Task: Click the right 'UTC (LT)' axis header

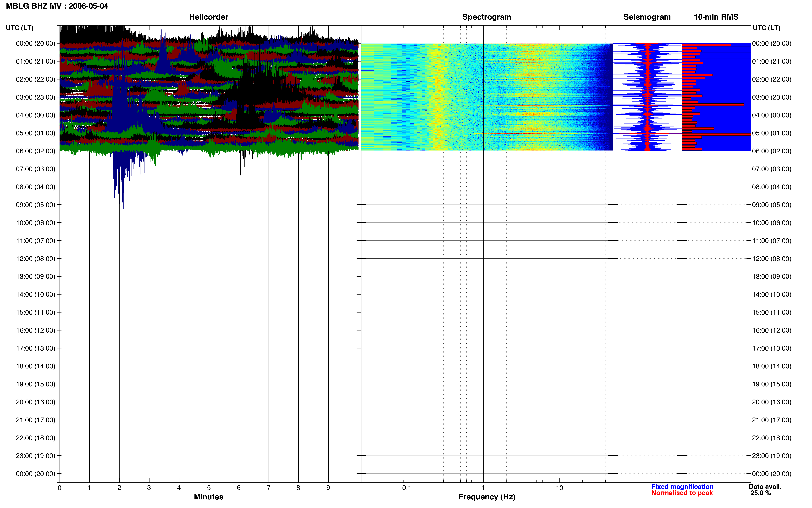Action: pos(766,28)
